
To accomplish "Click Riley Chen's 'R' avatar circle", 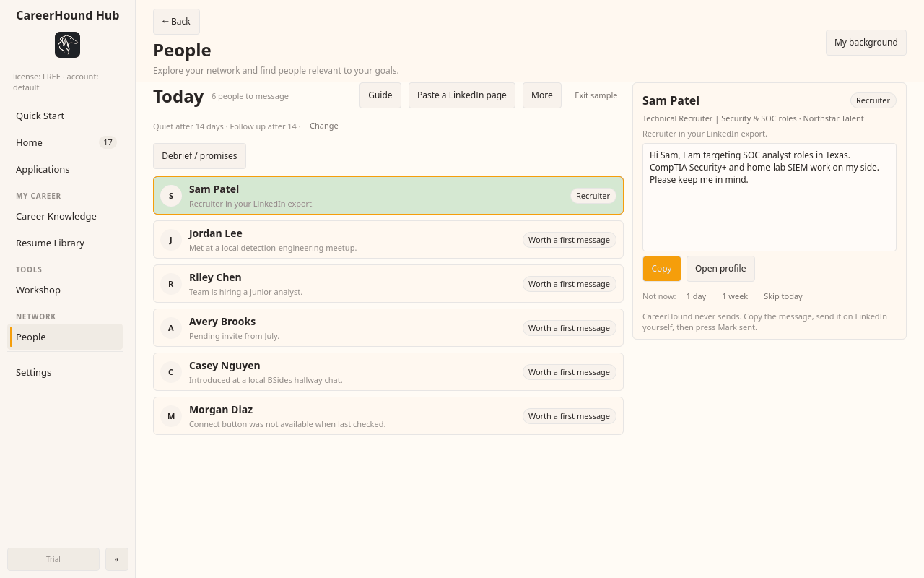I will click(171, 284).
